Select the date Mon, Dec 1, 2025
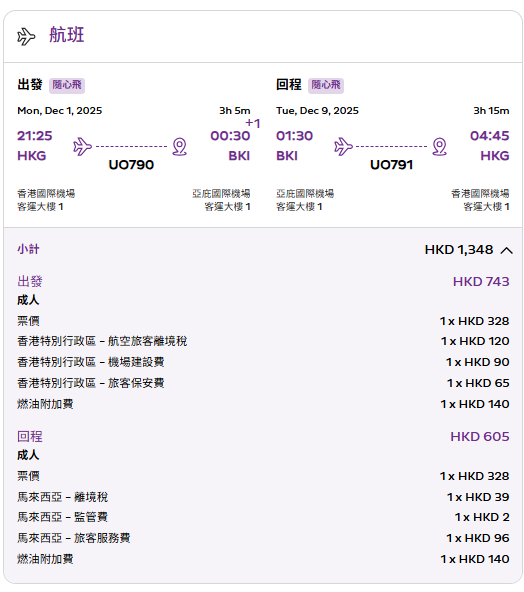This screenshot has width=524, height=592. coord(60,111)
